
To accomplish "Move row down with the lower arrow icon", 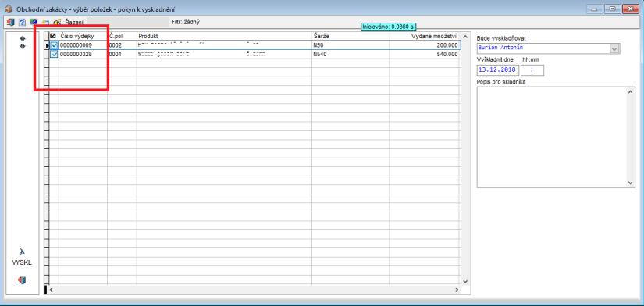I will (22, 46).
